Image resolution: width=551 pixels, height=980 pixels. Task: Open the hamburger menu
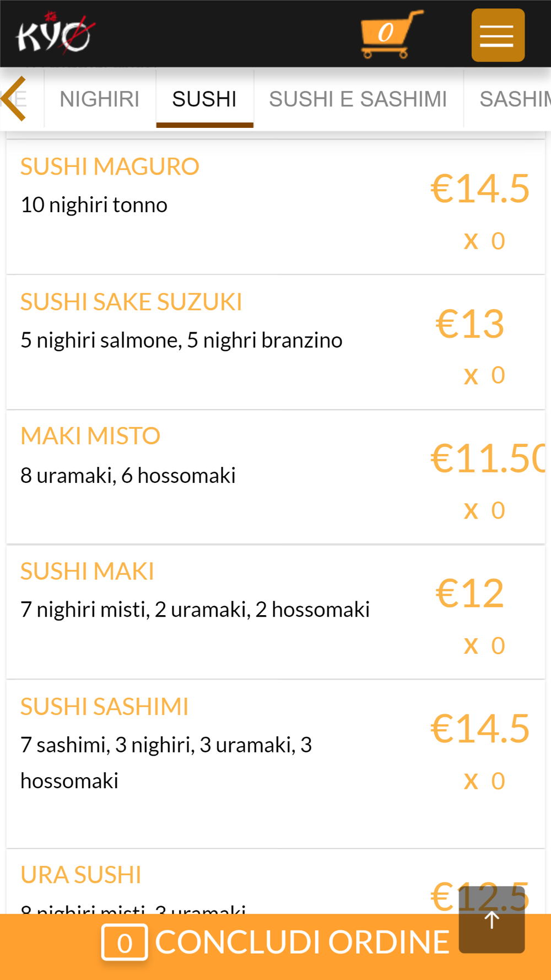498,35
